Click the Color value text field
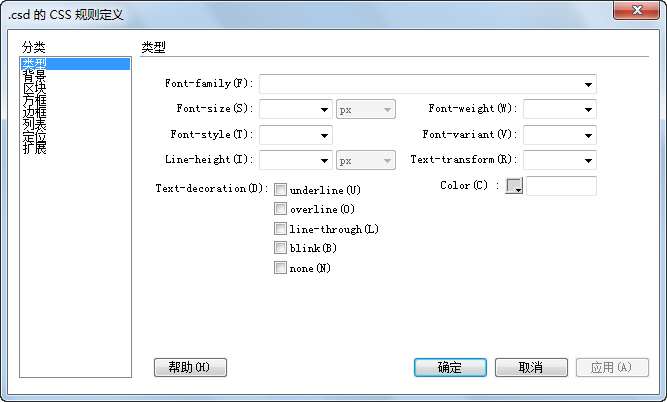This screenshot has width=667, height=402. point(561,186)
